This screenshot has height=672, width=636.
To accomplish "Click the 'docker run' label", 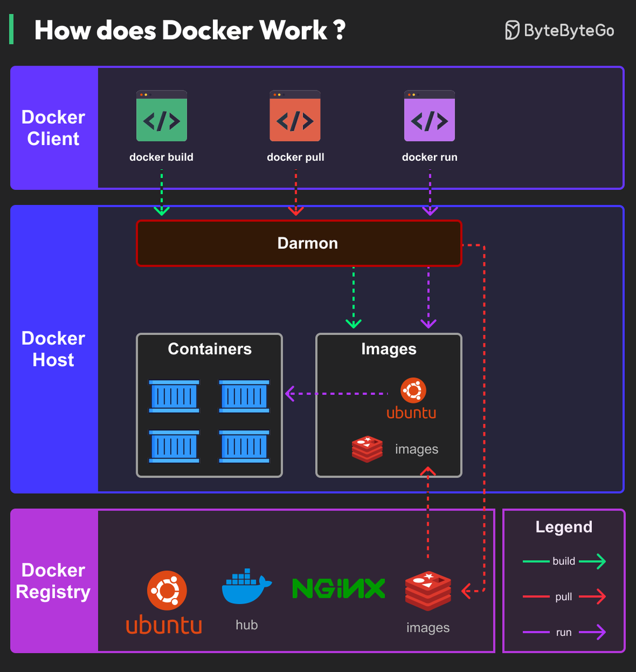I will click(429, 157).
